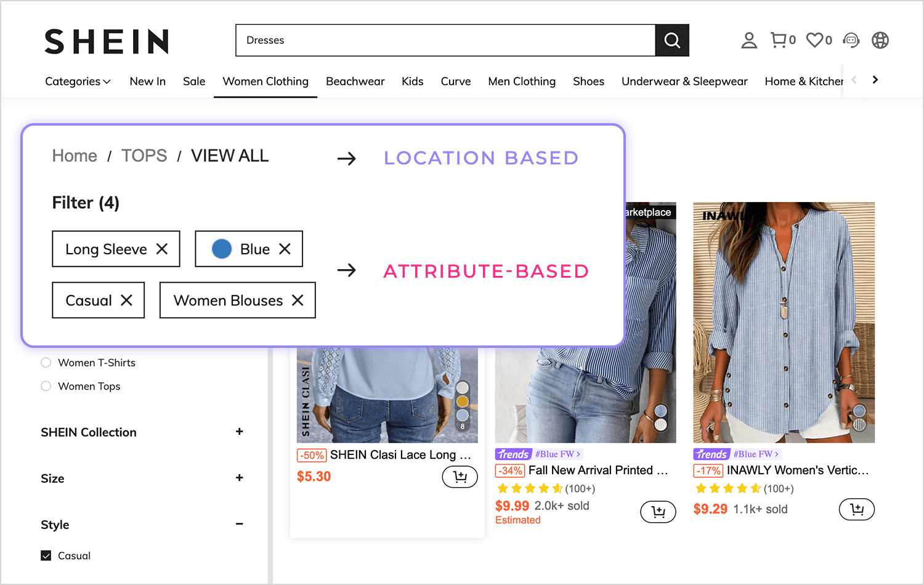Screen dimensions: 924x585
Task: Open the globe language selector
Action: coord(880,40)
